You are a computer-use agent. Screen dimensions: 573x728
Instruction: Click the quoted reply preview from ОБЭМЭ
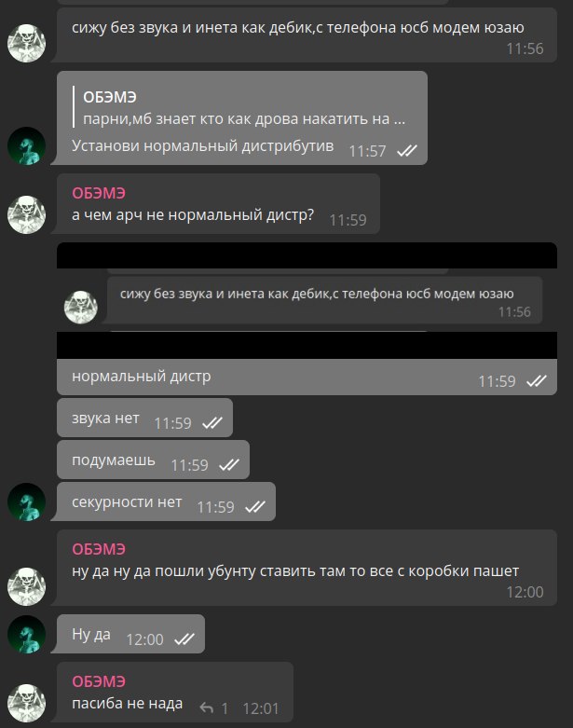[241, 108]
